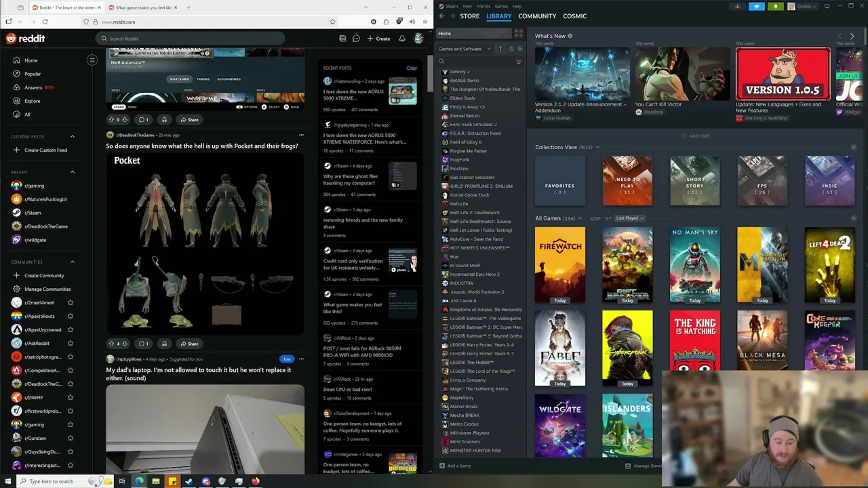Open Games and Software dropdown in Steam
The width and height of the screenshot is (868, 488).
click(x=465, y=49)
